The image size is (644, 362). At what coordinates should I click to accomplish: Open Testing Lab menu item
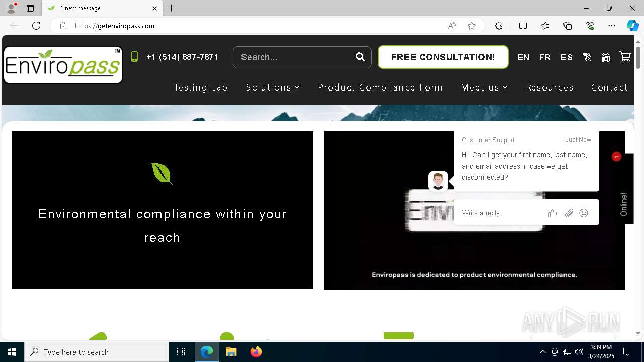click(201, 87)
